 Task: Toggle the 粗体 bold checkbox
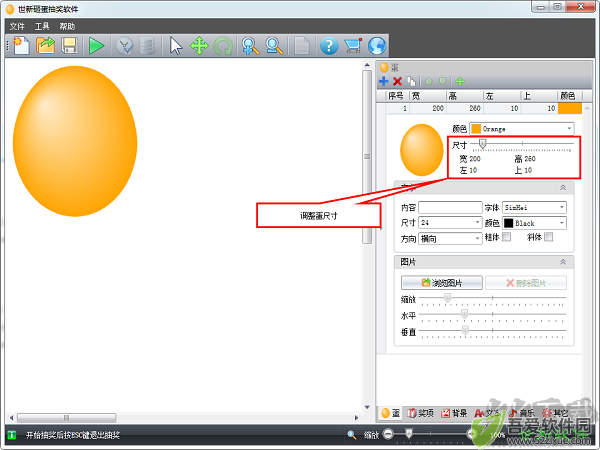tap(506, 237)
